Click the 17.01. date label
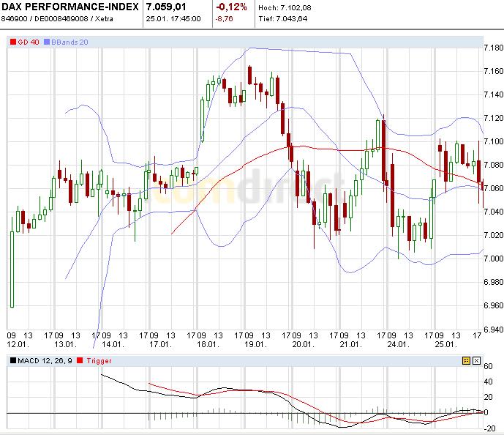Viewport: 504px width, 435px height. [161, 345]
